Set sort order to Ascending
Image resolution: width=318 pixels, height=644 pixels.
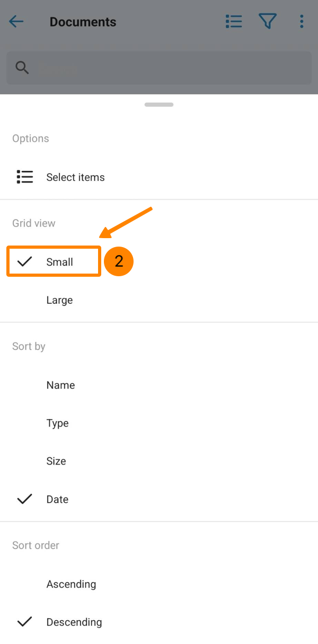coord(71,584)
